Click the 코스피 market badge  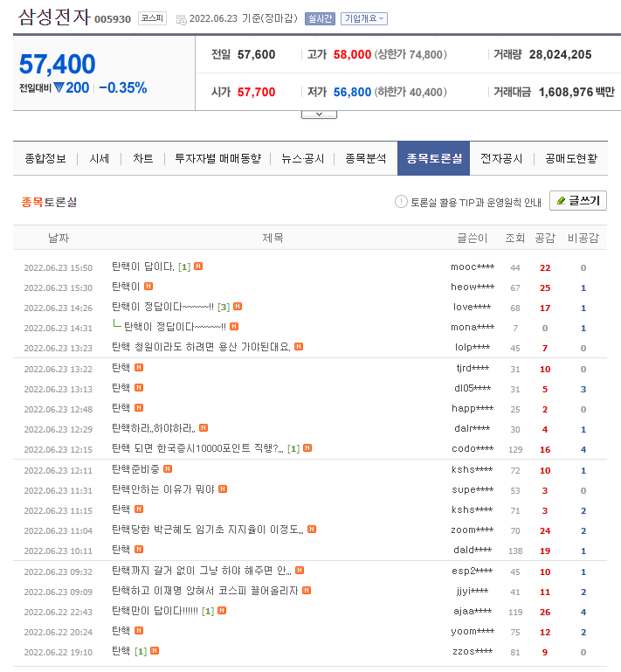(x=152, y=18)
